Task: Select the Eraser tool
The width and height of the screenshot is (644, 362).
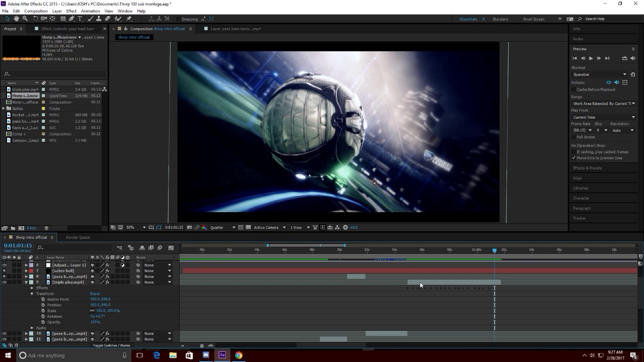Action: (108, 19)
